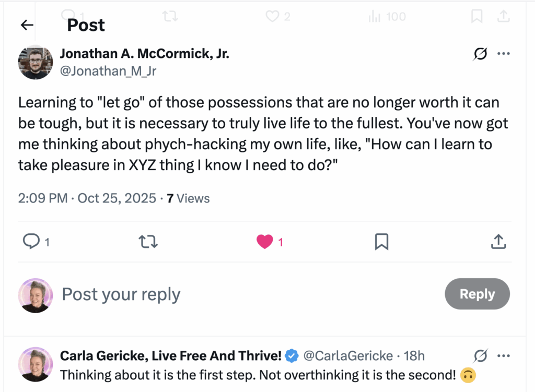Click the Grok icon on Jonathan's post
Viewport: 535px width, 392px height.
coord(480,54)
